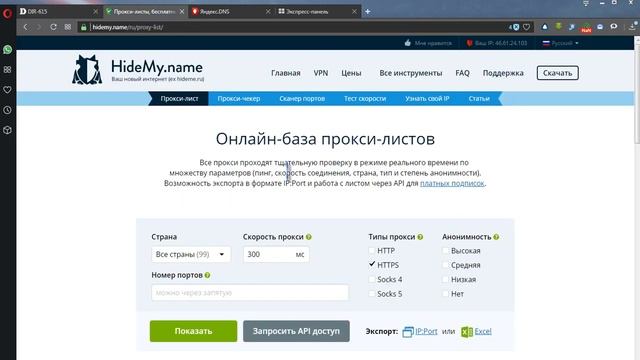Click the Скачать button

coord(558,73)
